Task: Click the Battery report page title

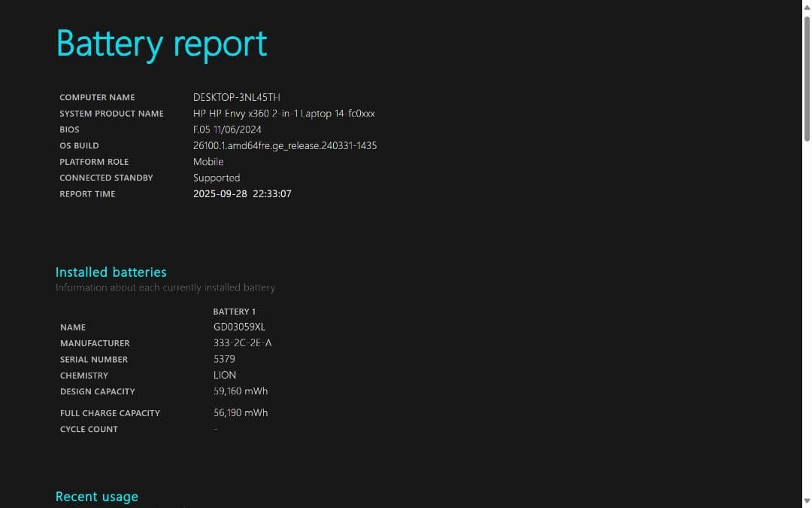Action: (161, 44)
